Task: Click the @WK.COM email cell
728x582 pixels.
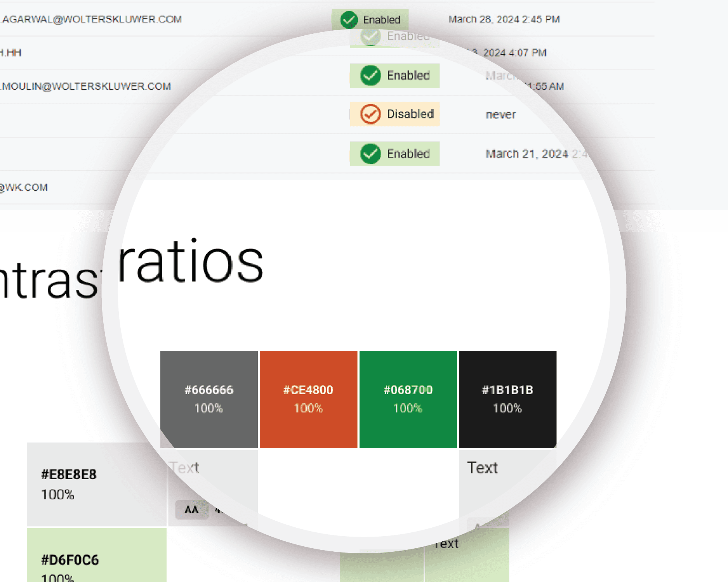Action: pos(24,188)
